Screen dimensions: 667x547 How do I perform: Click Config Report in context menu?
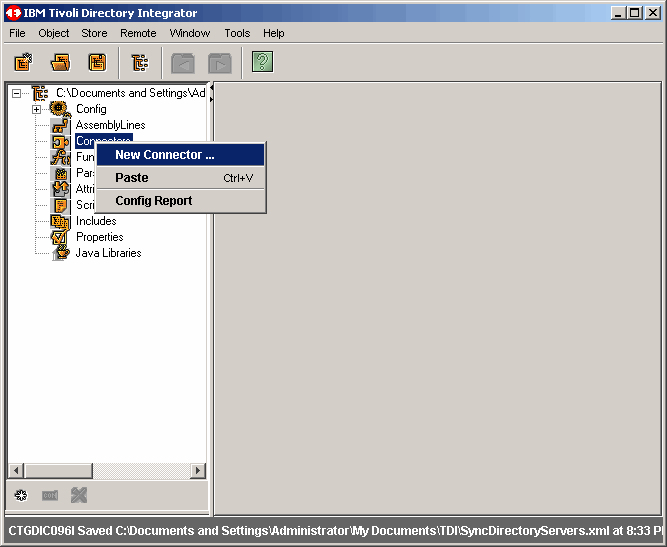click(x=154, y=201)
